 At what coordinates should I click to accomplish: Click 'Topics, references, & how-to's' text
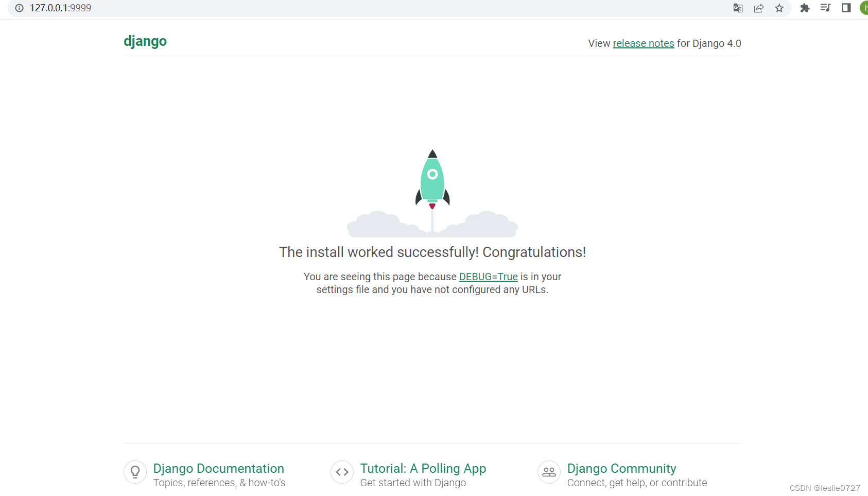point(219,483)
